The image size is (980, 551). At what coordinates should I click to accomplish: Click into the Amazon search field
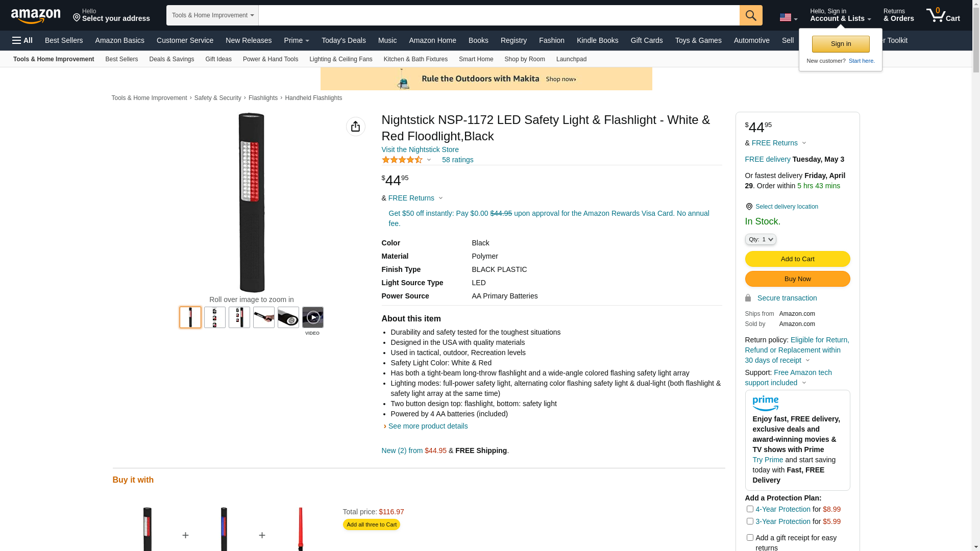click(x=498, y=15)
